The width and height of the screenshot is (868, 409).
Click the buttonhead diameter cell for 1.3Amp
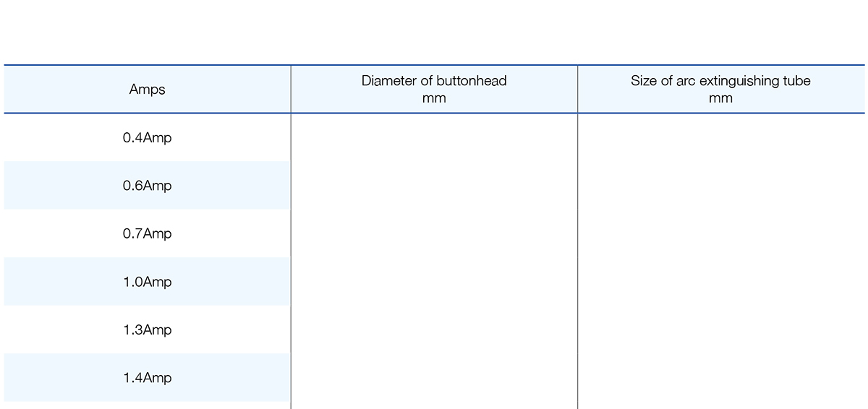pos(434,330)
